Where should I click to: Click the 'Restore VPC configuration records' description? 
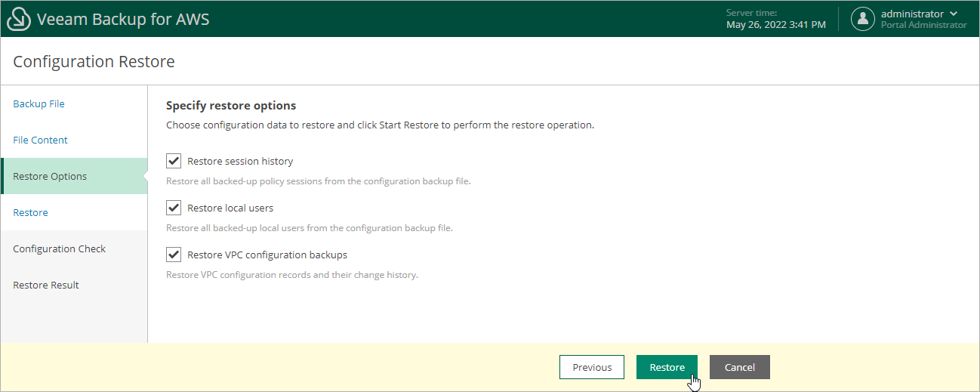pos(292,275)
